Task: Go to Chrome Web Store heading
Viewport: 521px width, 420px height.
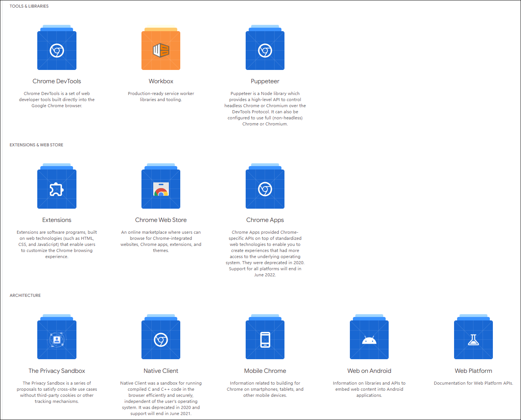Action: [161, 220]
